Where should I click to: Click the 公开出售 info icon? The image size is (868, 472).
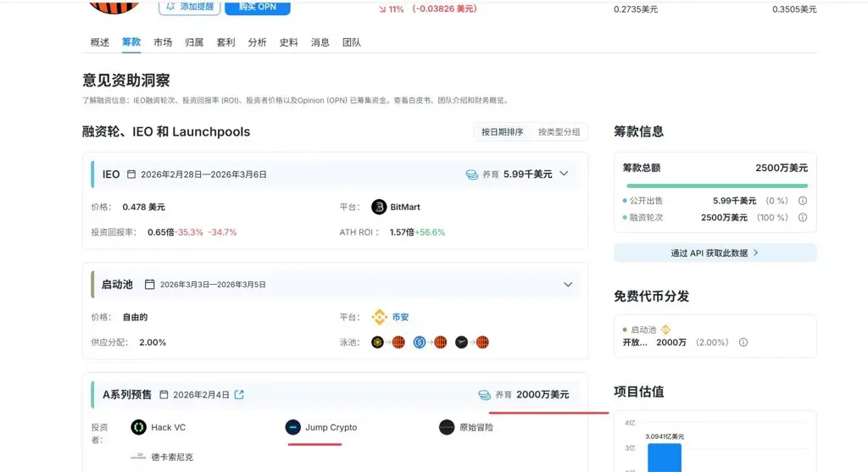tap(803, 201)
